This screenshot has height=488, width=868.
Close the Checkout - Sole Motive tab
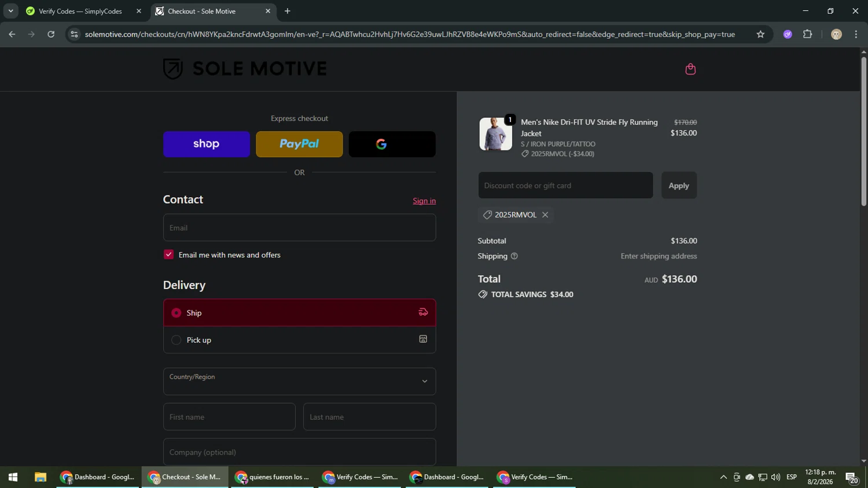pyautogui.click(x=268, y=11)
